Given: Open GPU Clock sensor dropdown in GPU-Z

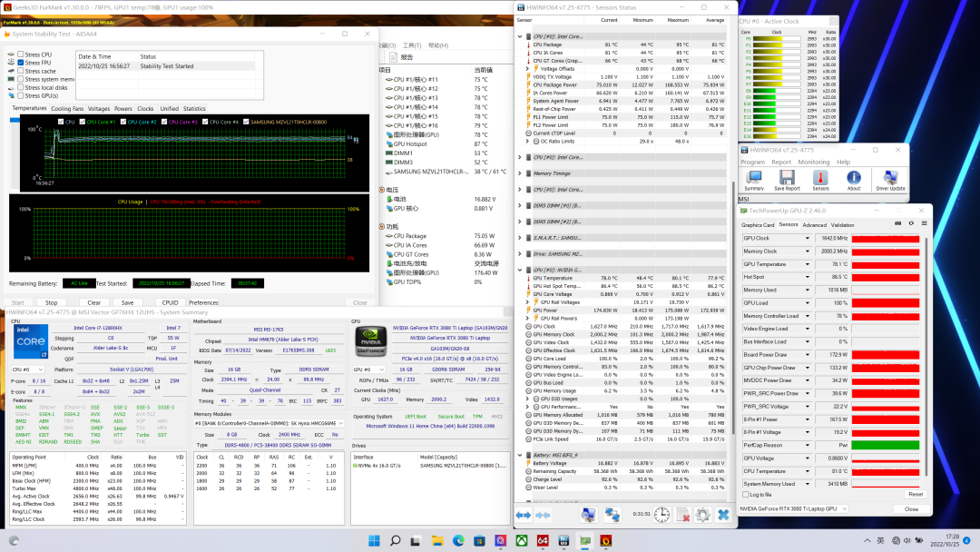Looking at the screenshot, I should point(807,238).
